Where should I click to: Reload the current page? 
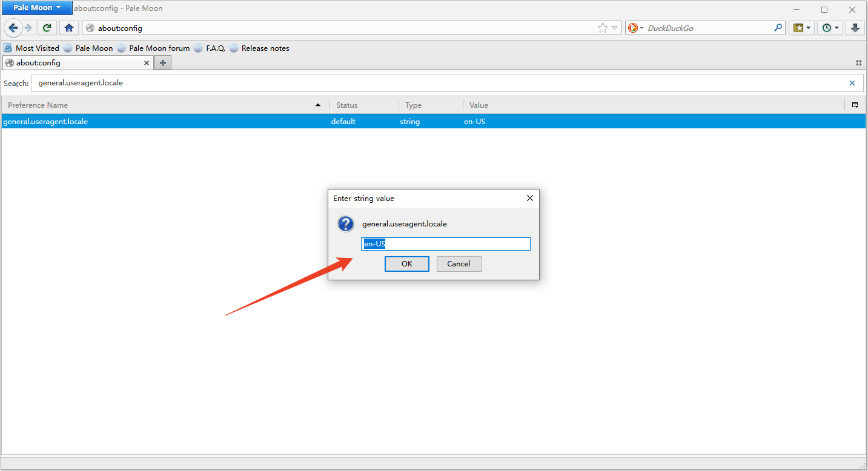click(x=47, y=28)
